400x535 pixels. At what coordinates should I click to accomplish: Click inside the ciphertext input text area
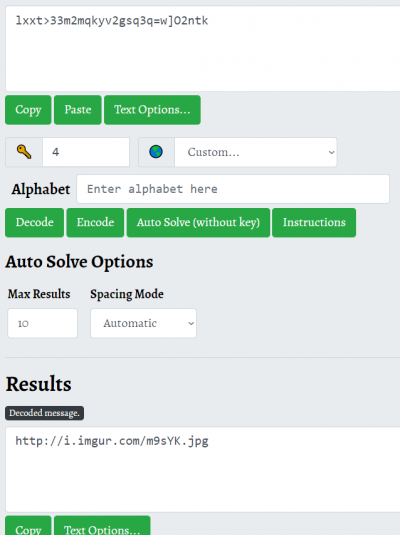[203, 48]
